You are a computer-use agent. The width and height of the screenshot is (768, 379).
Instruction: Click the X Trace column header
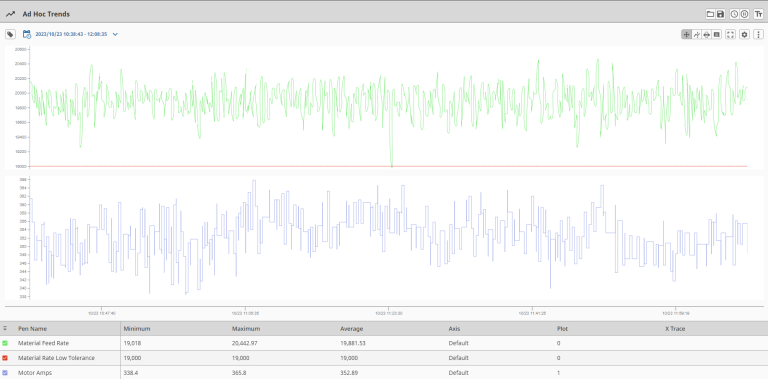point(675,329)
